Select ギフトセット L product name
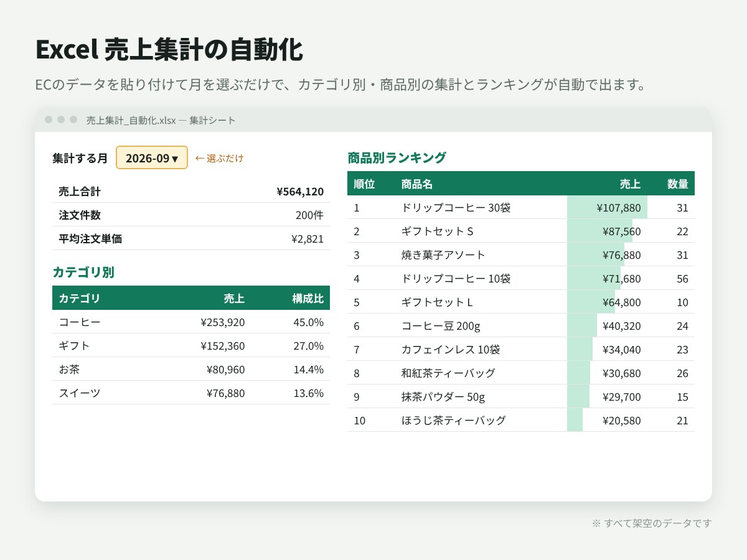 (x=438, y=302)
